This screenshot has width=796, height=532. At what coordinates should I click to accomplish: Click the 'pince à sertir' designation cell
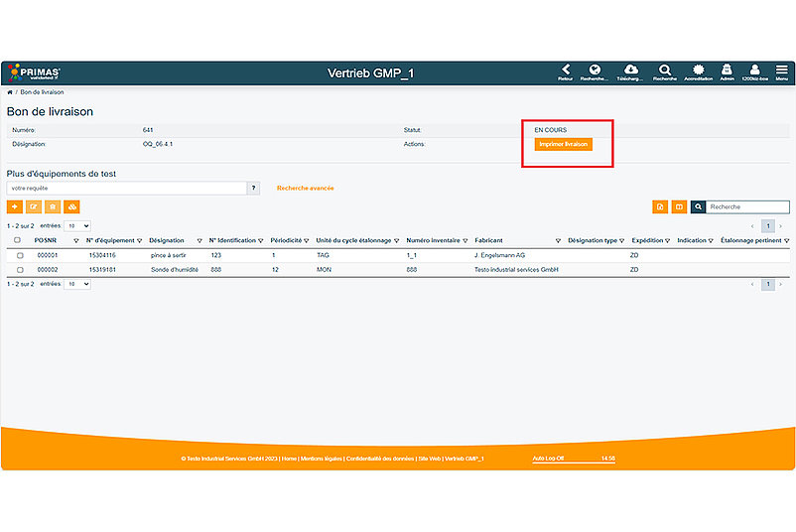click(169, 255)
